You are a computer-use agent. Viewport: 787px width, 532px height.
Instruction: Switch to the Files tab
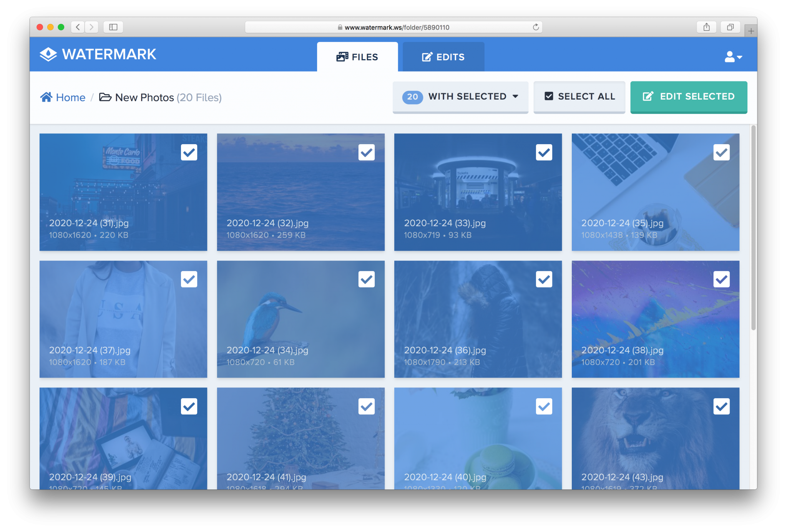(x=357, y=57)
